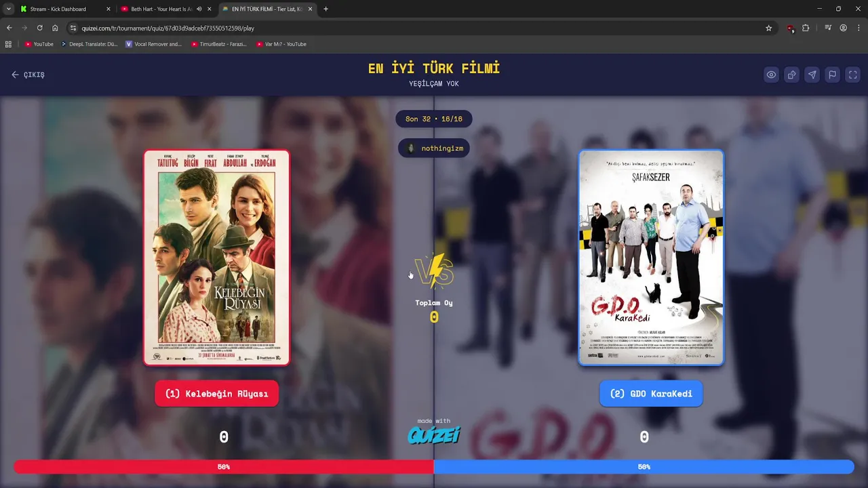Click the blue 50% vote bar

[644, 467]
